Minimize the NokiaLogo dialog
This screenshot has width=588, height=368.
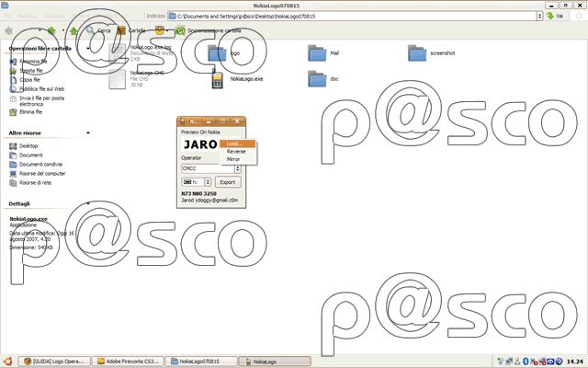point(209,121)
